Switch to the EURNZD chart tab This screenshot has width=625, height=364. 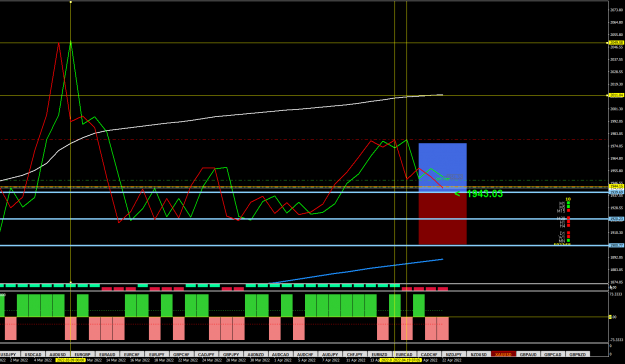(x=379, y=354)
